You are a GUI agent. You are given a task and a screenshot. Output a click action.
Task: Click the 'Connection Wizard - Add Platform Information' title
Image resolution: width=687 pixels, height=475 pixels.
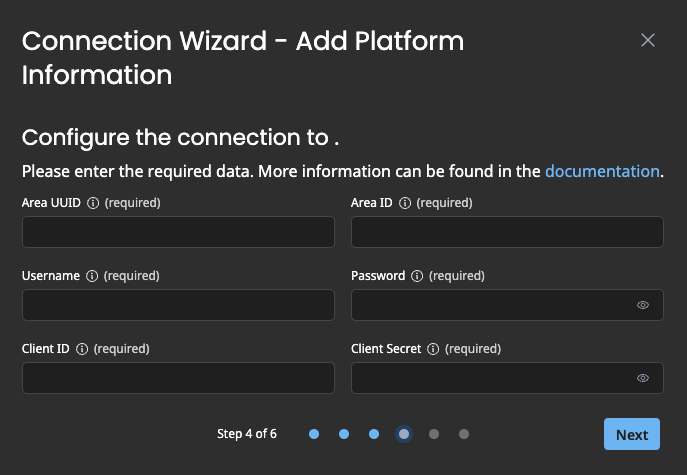point(243,57)
